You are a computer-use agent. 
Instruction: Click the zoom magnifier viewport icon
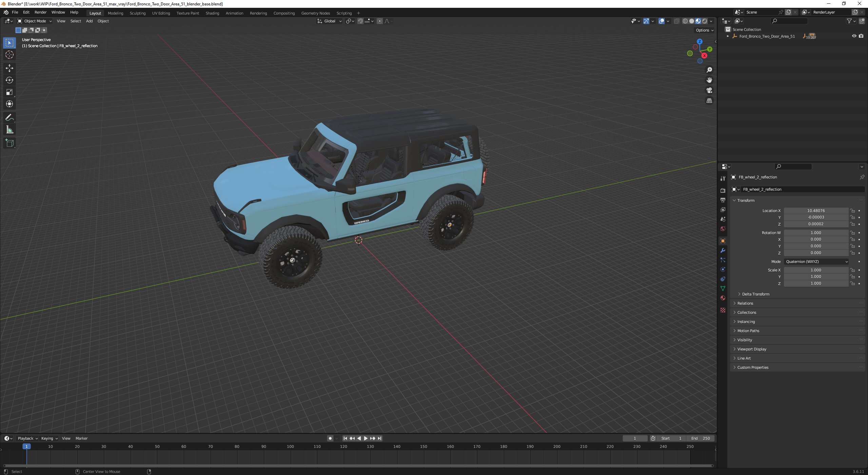(709, 70)
